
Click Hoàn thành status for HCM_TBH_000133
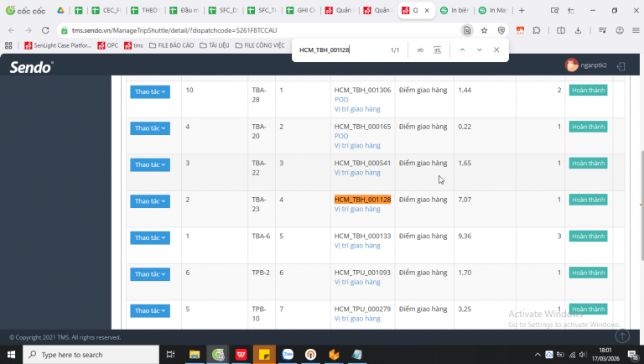point(588,237)
